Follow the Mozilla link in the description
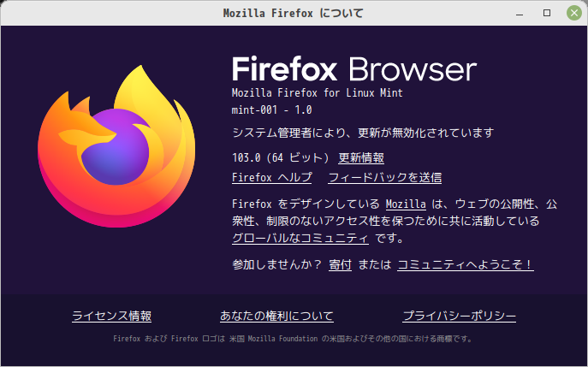The height and width of the screenshot is (367, 588). click(406, 204)
